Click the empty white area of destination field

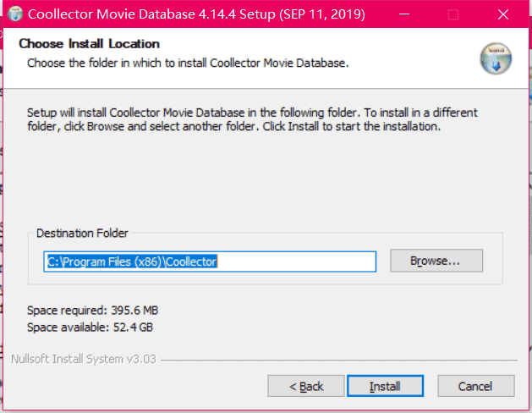pos(296,262)
